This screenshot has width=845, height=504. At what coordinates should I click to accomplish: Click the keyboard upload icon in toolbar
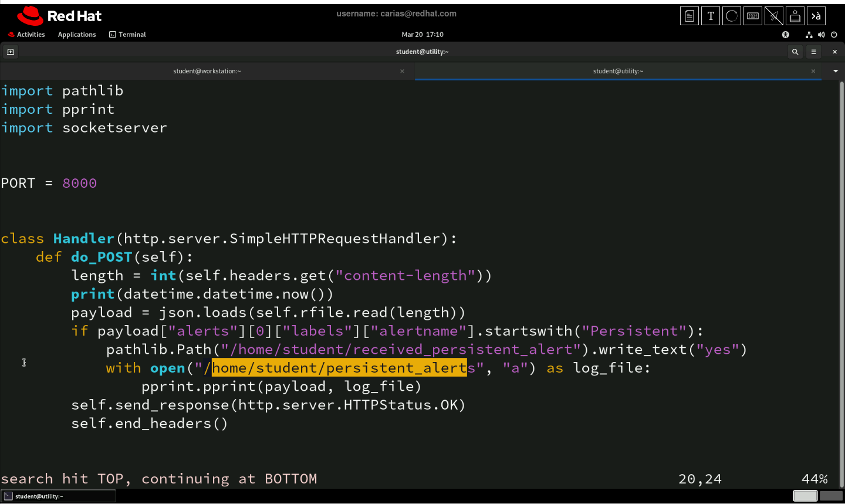(x=795, y=16)
